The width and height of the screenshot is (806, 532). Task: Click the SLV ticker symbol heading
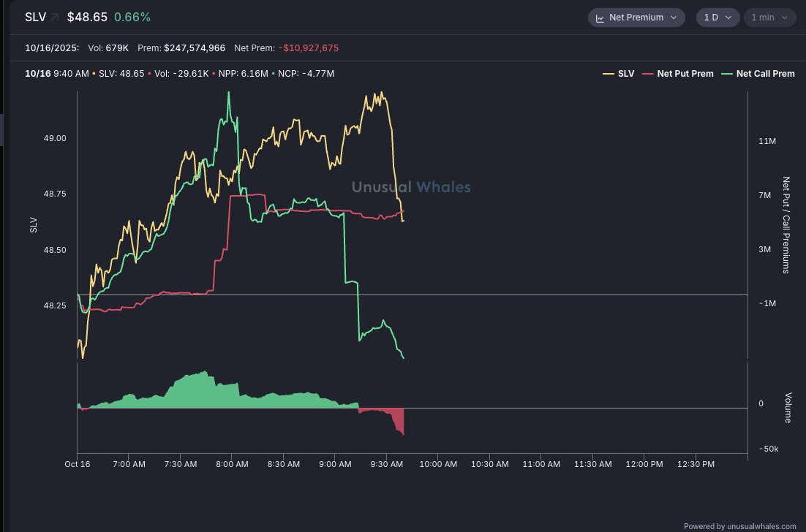[x=35, y=17]
